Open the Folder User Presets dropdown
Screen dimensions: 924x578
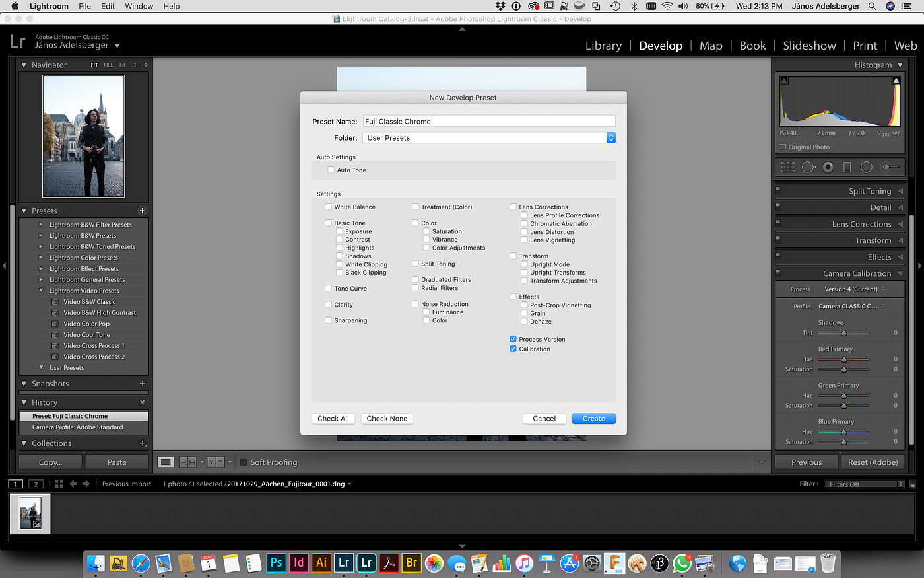tap(489, 137)
